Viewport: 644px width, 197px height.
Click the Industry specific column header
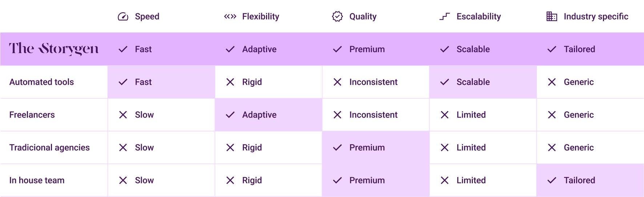596,16
